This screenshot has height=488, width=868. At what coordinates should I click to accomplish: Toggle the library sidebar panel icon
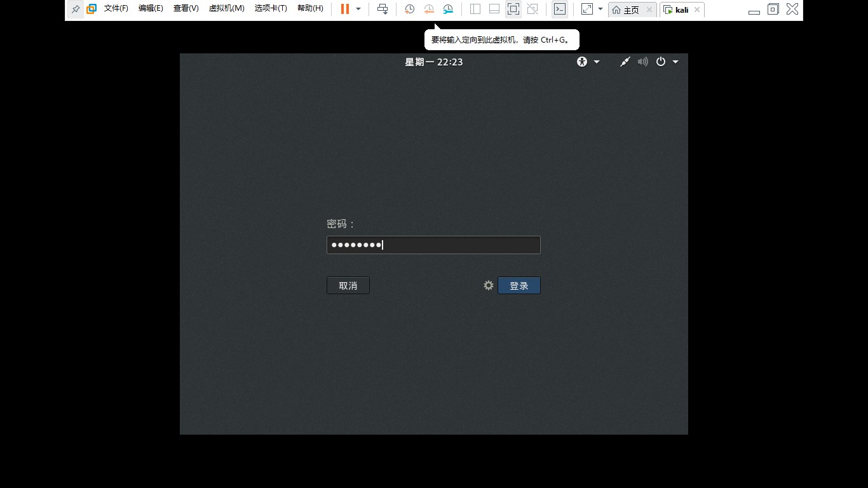tap(475, 9)
